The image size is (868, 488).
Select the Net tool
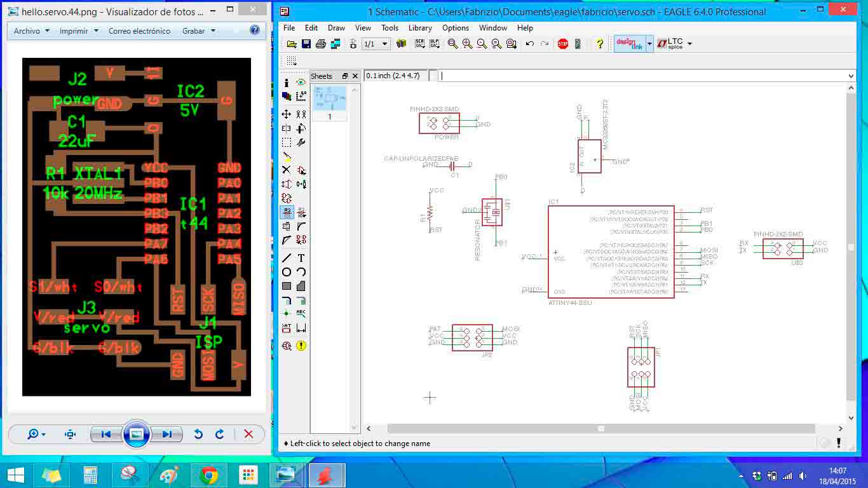click(x=301, y=300)
